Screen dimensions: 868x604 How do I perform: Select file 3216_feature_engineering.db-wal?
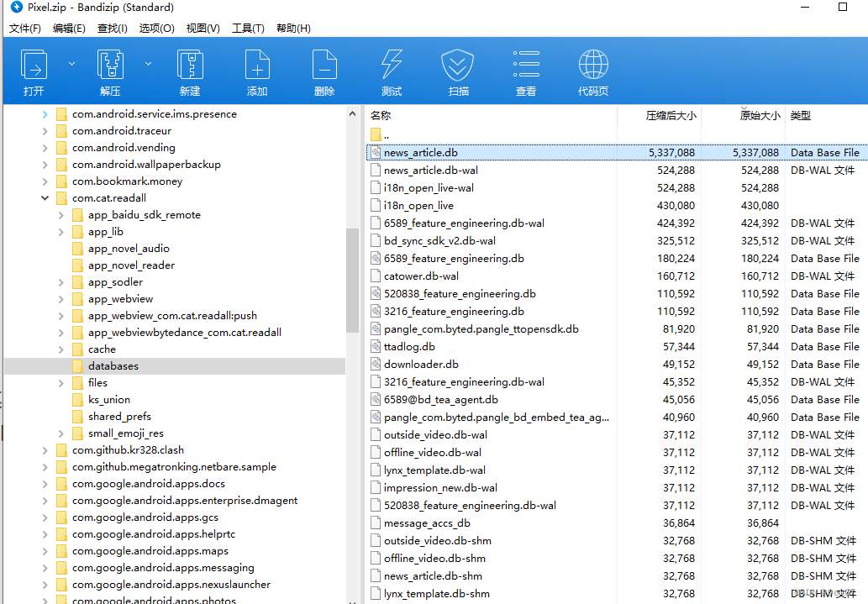click(x=464, y=382)
